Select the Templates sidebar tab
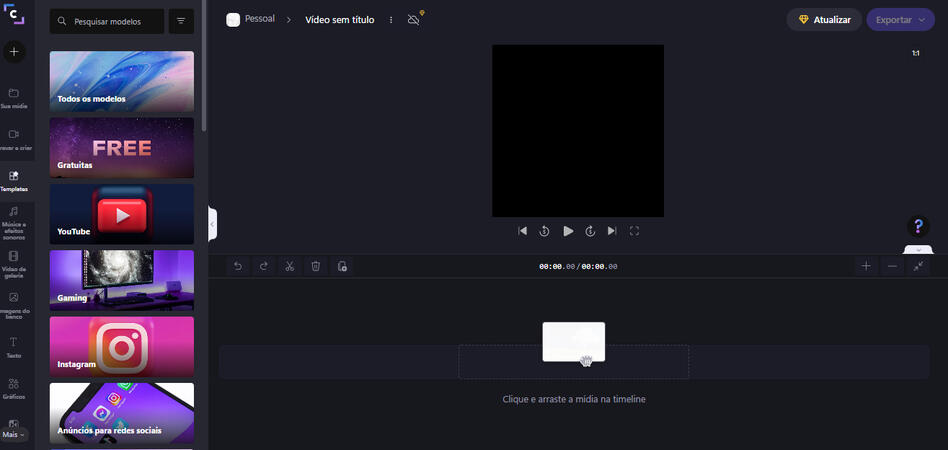Screen dimensions: 948x450 pyautogui.click(x=14, y=181)
